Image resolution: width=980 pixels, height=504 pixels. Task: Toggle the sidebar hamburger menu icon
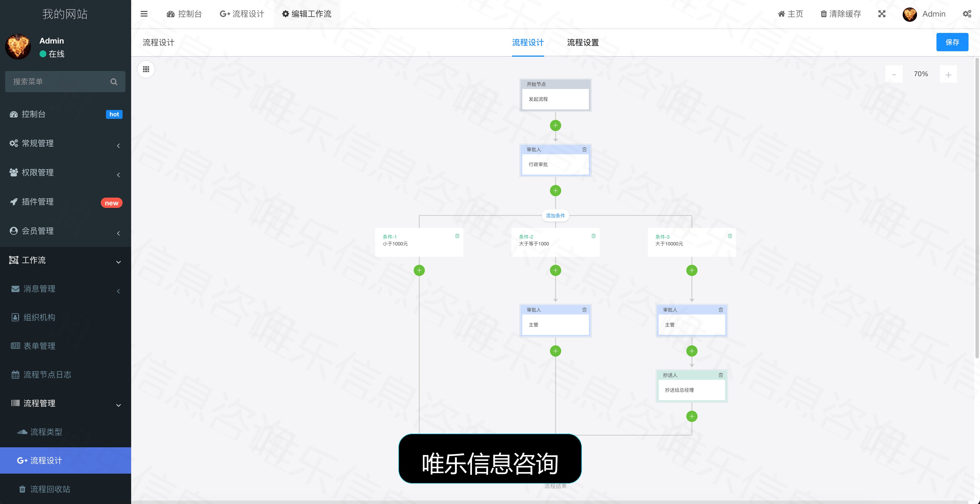tap(144, 14)
